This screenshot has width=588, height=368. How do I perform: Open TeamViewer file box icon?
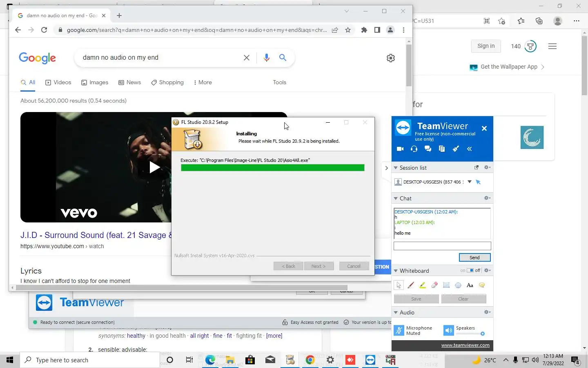pos(442,149)
